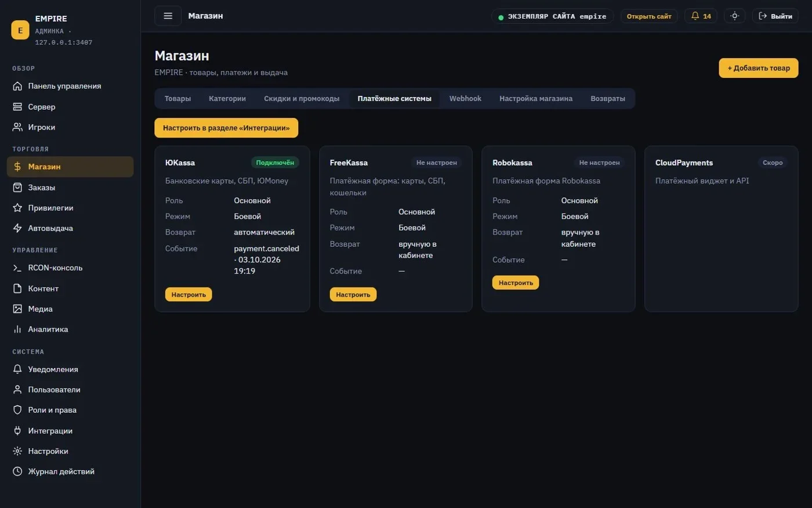Click Настроить on the ЮKassa card

(188, 294)
